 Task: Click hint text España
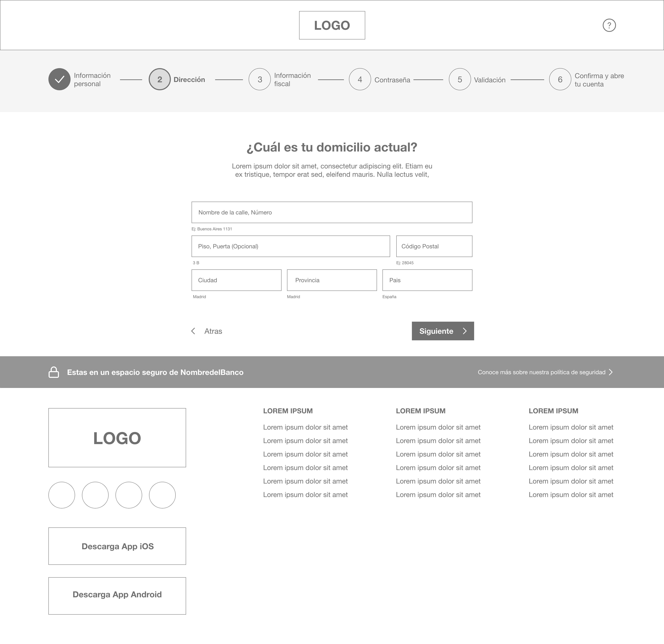pos(389,297)
